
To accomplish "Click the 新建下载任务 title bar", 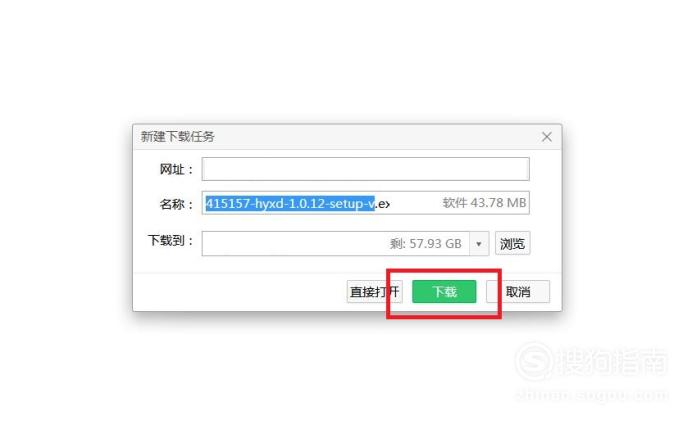I will (x=347, y=137).
